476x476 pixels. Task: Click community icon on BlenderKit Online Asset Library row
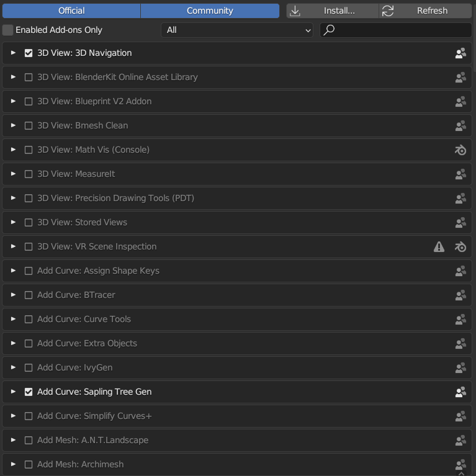coord(460,78)
